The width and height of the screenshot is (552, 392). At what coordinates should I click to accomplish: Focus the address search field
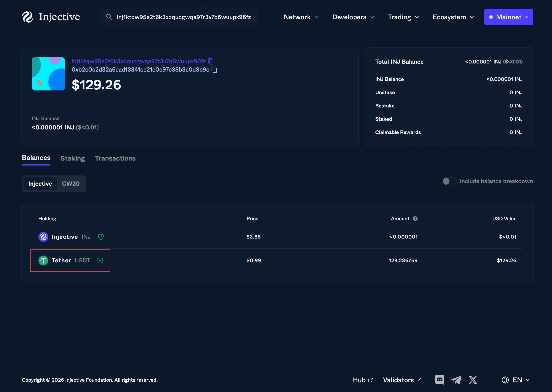pyautogui.click(x=180, y=17)
